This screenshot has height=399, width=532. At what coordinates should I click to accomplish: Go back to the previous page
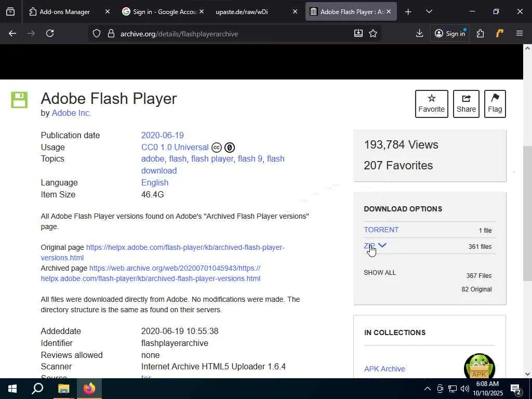coord(12,33)
